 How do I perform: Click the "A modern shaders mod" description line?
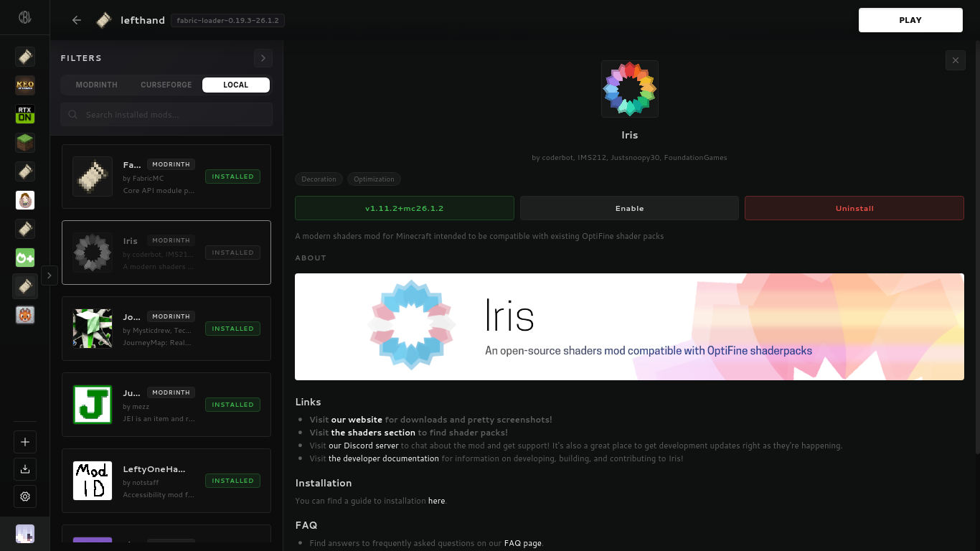tap(479, 236)
